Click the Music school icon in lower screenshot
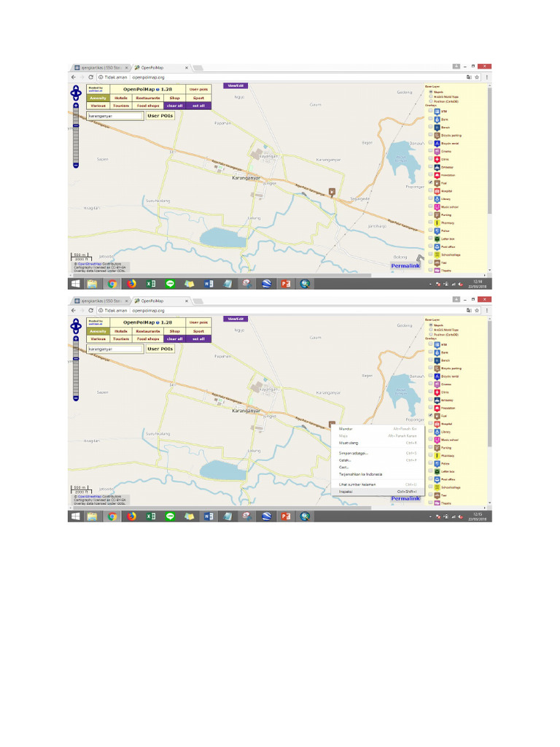560x747 pixels. [437, 440]
